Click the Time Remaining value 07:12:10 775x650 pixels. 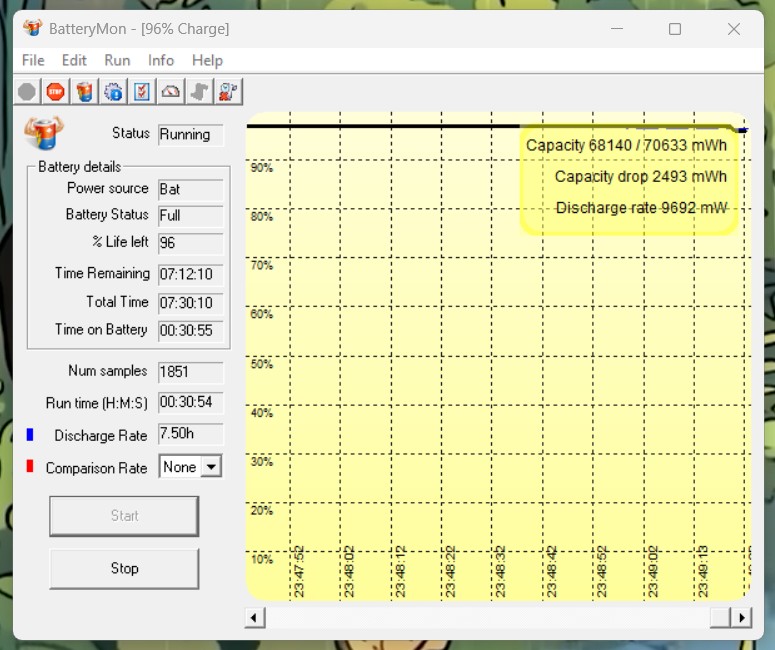pos(191,274)
